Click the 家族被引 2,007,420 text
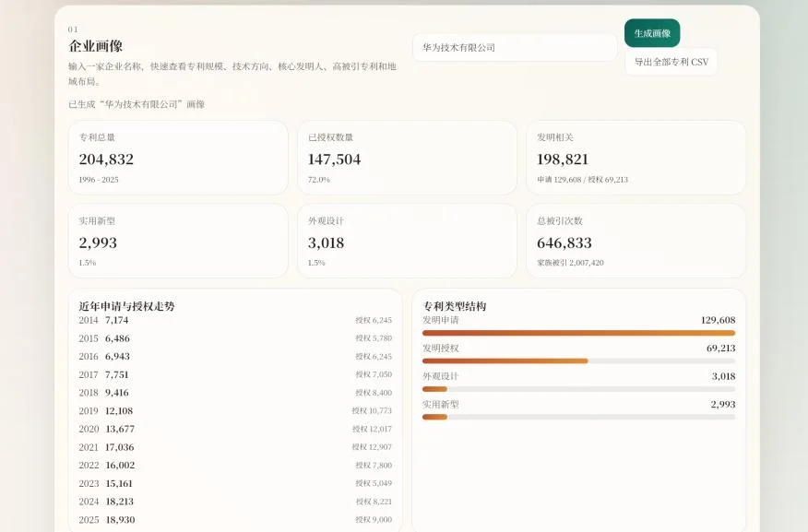This screenshot has height=532, width=808. coord(570,263)
